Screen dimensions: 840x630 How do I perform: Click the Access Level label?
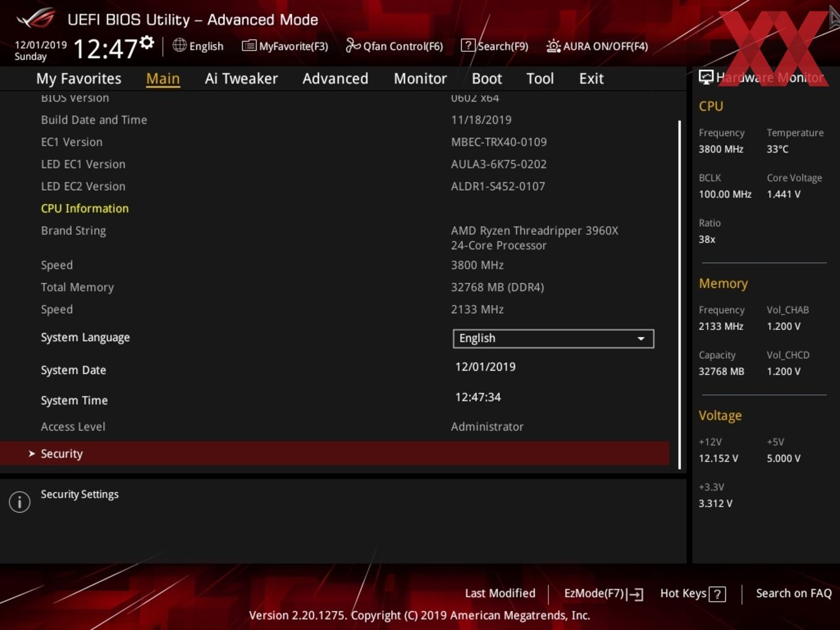[x=73, y=427]
